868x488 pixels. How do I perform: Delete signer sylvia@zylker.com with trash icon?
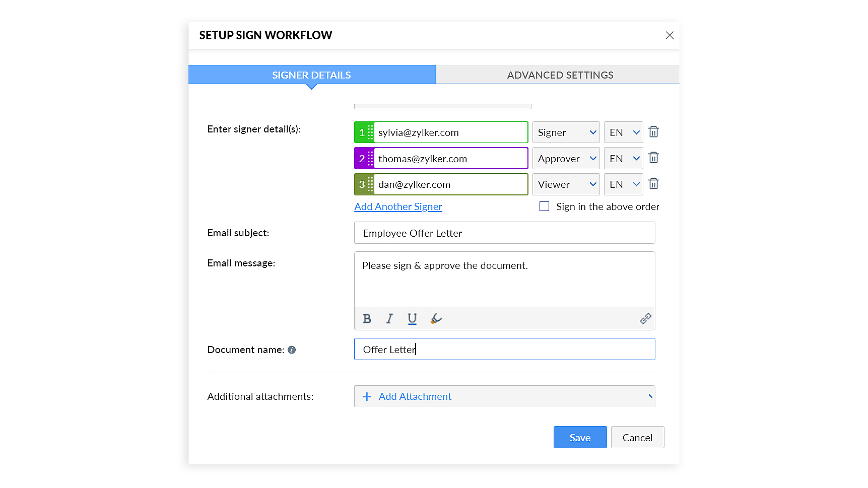[x=653, y=132]
